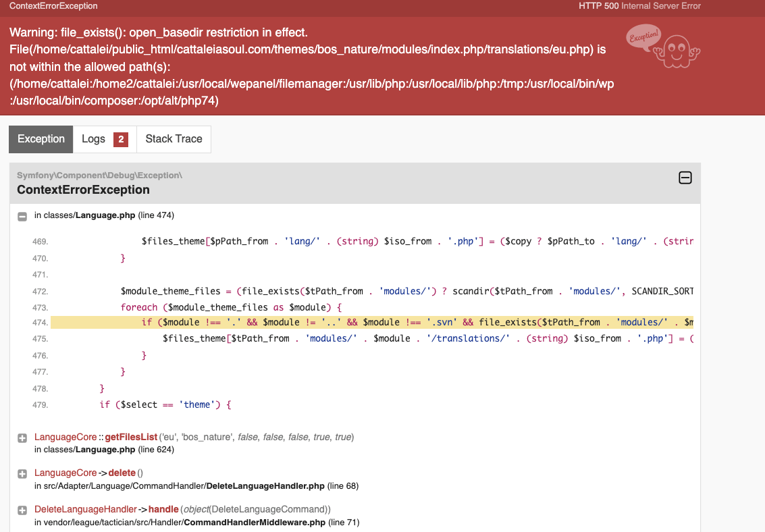Switch to the Exception tab

click(x=41, y=139)
